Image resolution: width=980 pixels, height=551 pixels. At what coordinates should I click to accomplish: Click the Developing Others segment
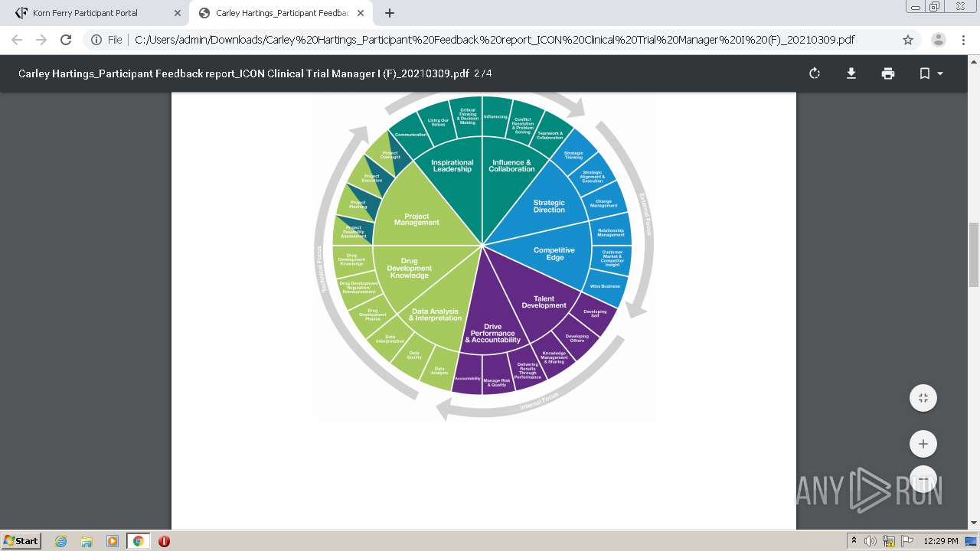(x=577, y=338)
